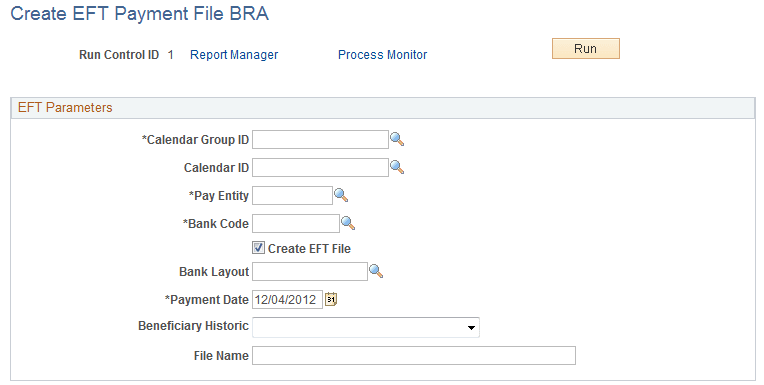Click the Run Control ID label

point(119,55)
